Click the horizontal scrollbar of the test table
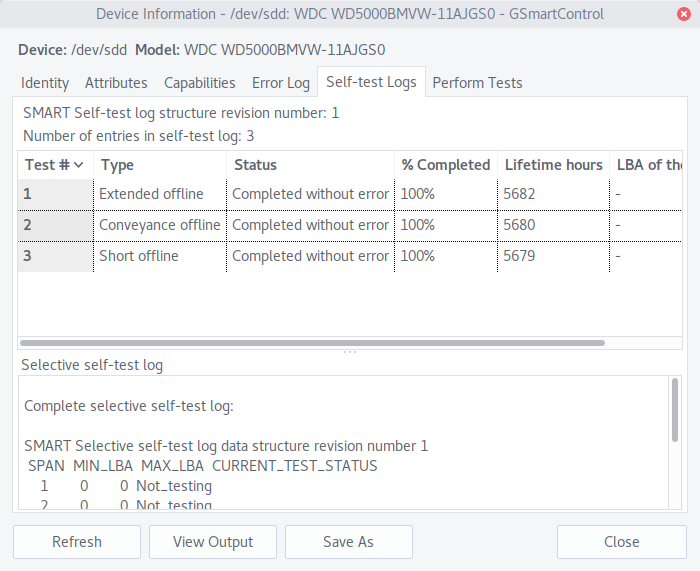This screenshot has width=700, height=571. (312, 343)
